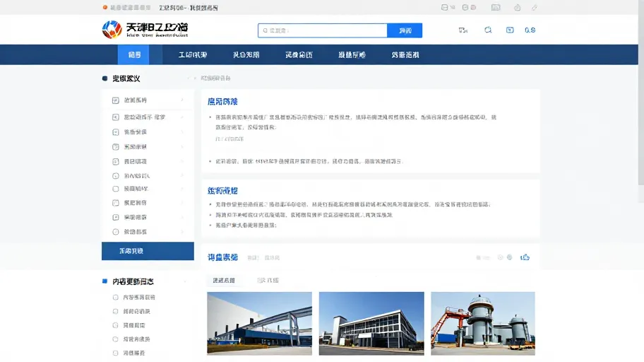Open the last item in blue navigation bar
Image resolution: width=644 pixels, height=362 pixels.
405,54
